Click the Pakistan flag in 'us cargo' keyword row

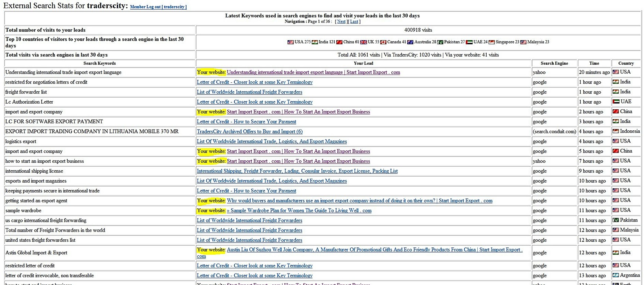pos(616,220)
